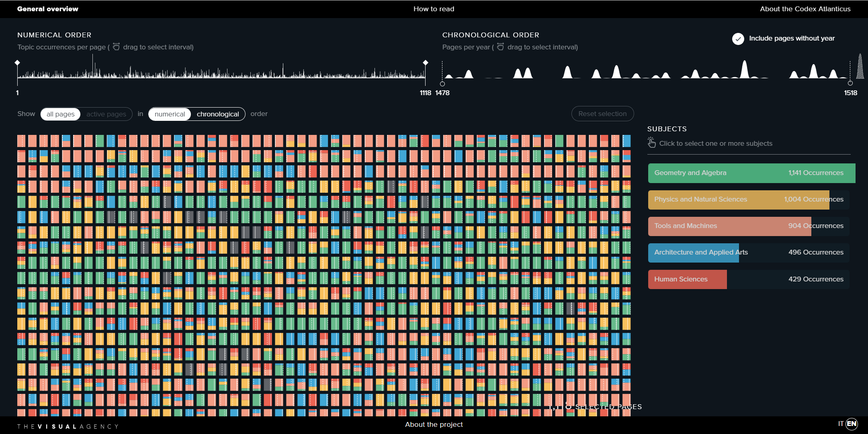Select the EN language circle icon
Screen dimensions: 868x434
(852, 424)
